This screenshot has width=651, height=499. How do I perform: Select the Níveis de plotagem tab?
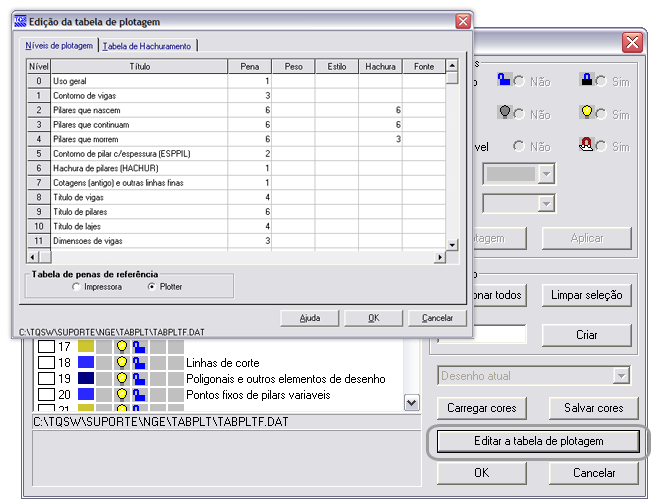point(59,45)
